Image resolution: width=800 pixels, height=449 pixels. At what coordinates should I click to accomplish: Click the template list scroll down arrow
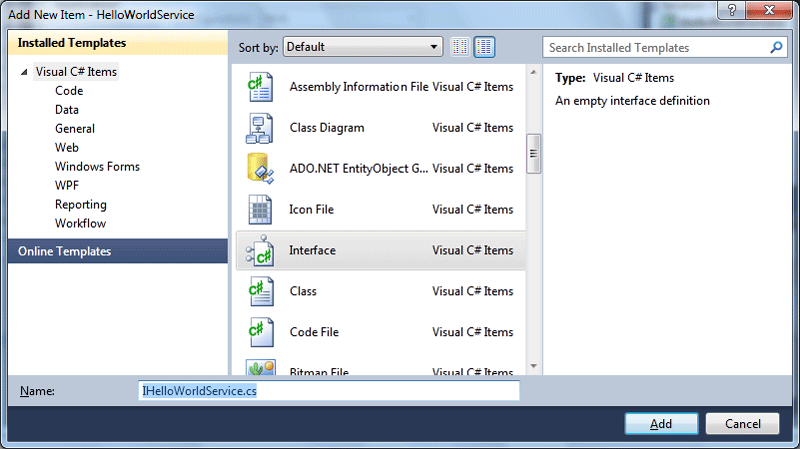click(533, 366)
